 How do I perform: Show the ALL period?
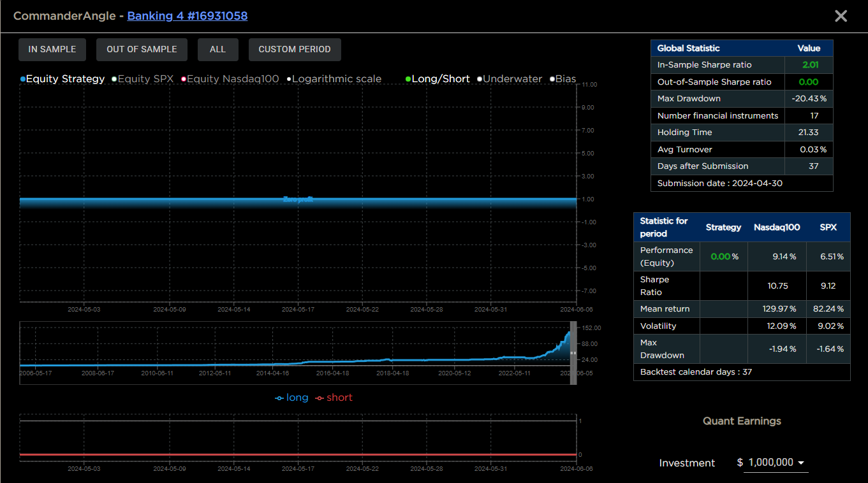tap(217, 49)
